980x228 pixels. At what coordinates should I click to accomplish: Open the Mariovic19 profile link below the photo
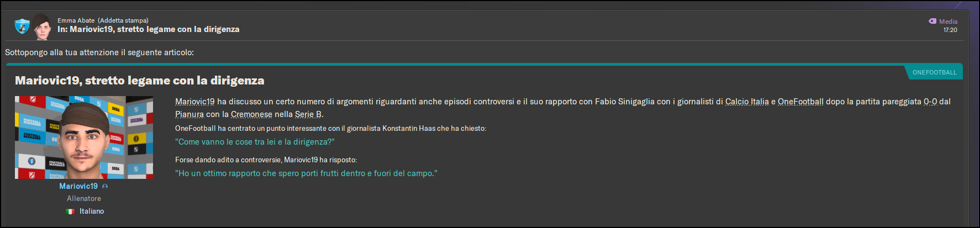(78, 187)
